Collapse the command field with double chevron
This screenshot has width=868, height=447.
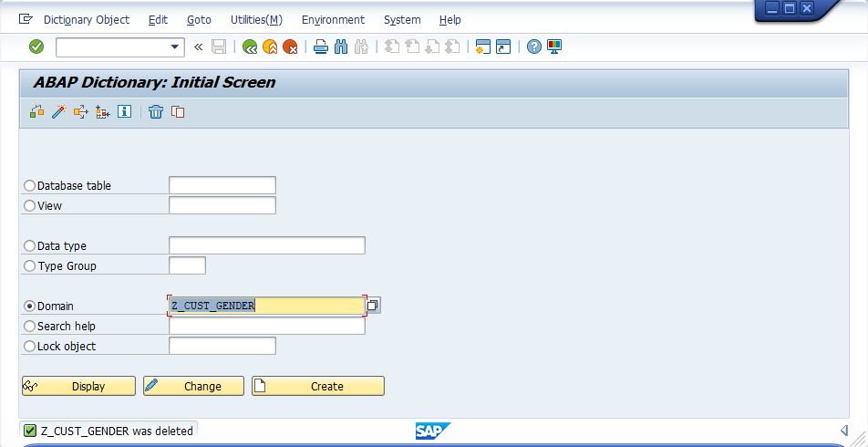pyautogui.click(x=198, y=47)
